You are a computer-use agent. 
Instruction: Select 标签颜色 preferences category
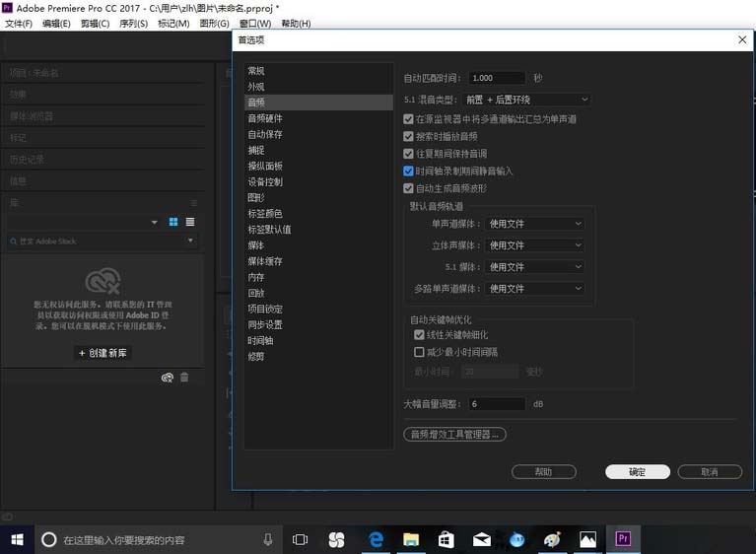click(x=318, y=214)
